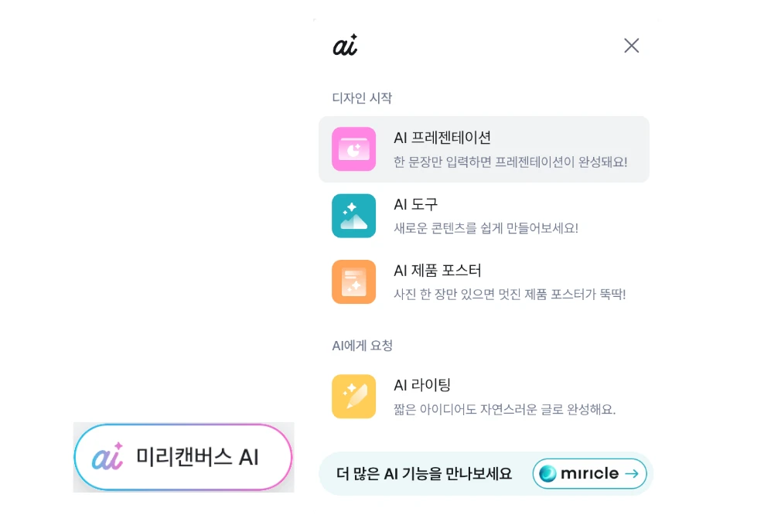Click the pink AI 프레젠테이션 icon
This screenshot has width=764, height=532.
353,149
